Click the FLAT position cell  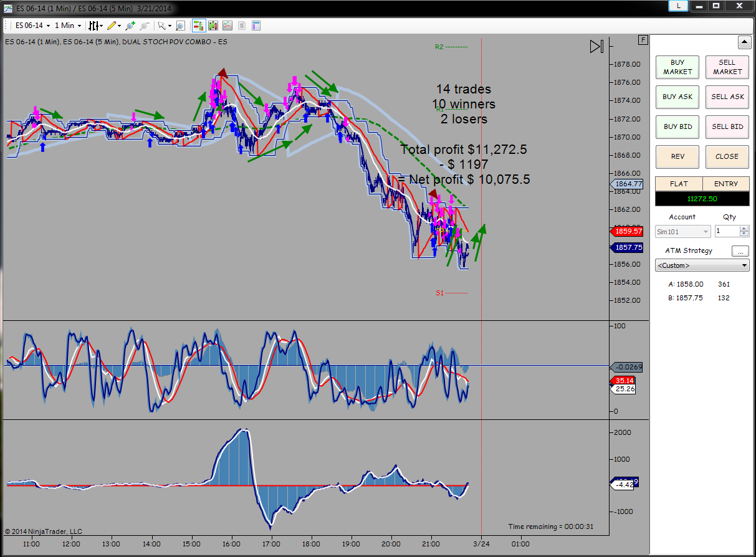coord(679,184)
